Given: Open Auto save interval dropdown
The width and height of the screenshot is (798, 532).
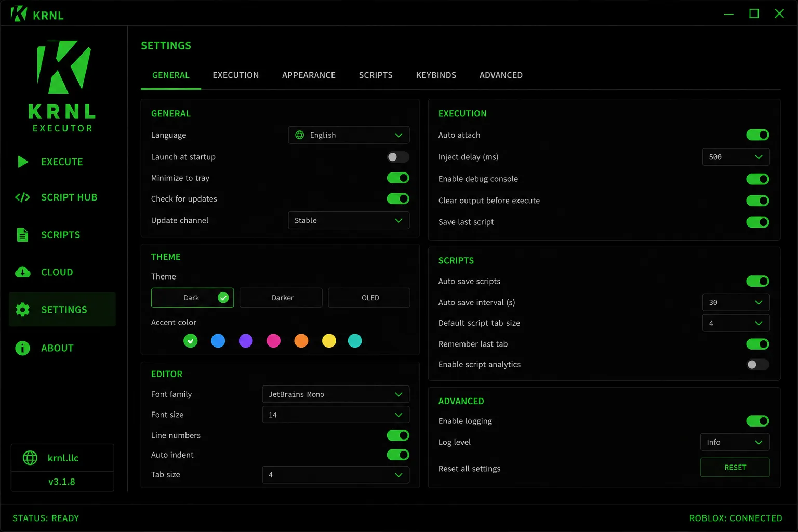Looking at the screenshot, I should point(736,302).
